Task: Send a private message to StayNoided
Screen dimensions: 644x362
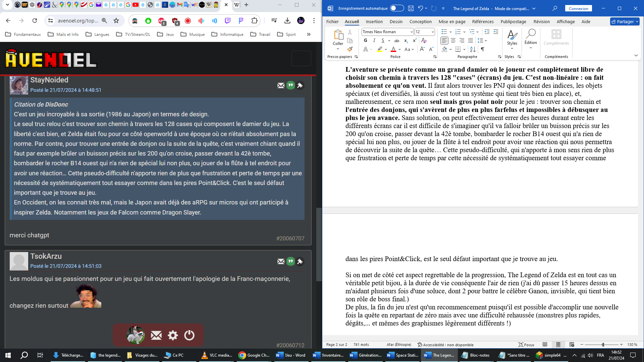Action: pyautogui.click(x=281, y=85)
